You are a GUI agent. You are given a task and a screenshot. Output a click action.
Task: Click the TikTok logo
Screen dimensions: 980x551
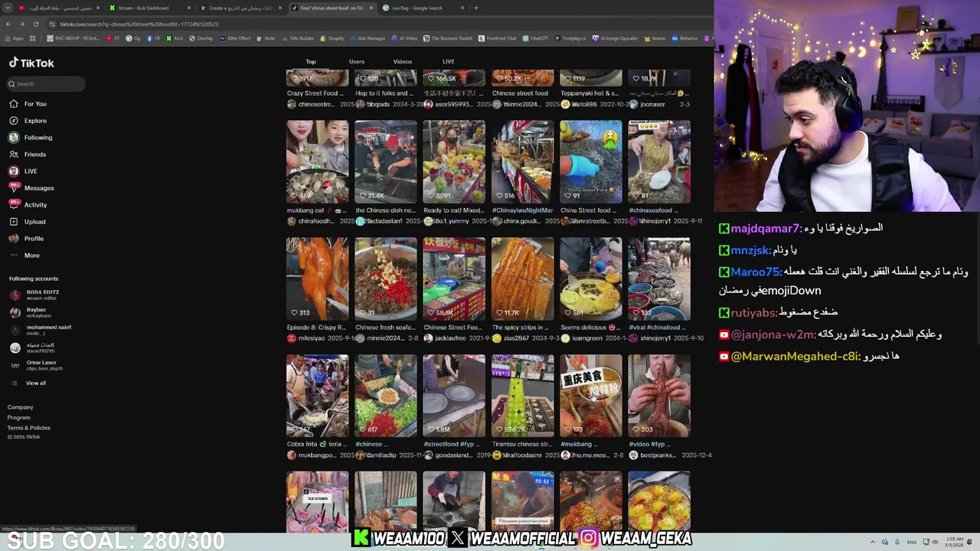pyautogui.click(x=31, y=63)
